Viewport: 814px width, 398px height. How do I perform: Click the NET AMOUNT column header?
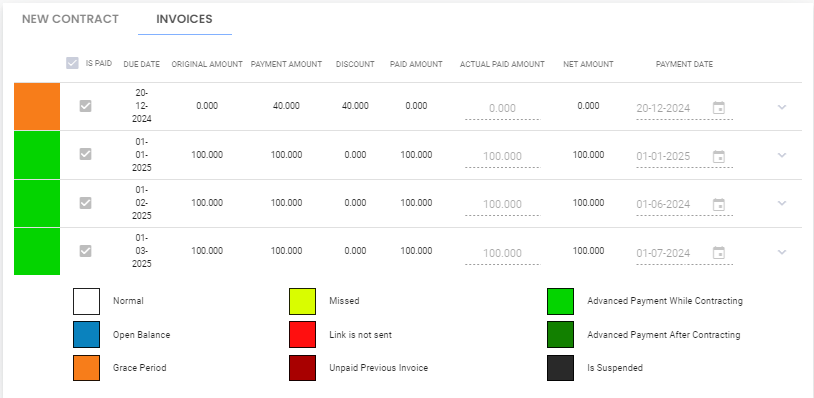[589, 64]
